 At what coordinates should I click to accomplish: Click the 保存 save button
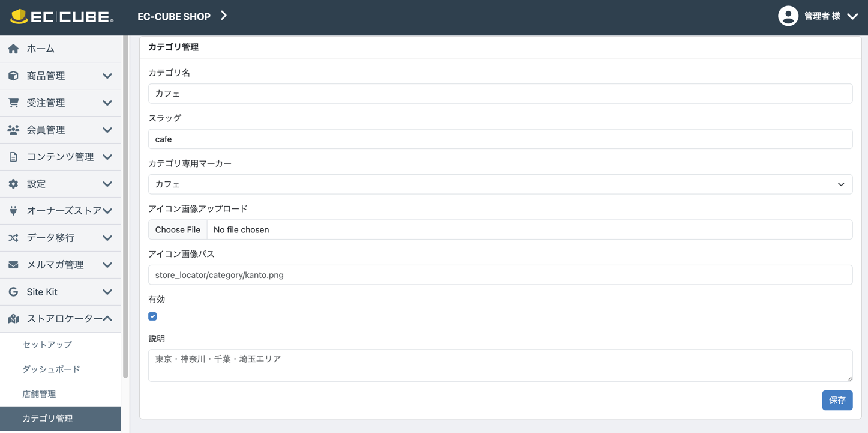tap(837, 400)
